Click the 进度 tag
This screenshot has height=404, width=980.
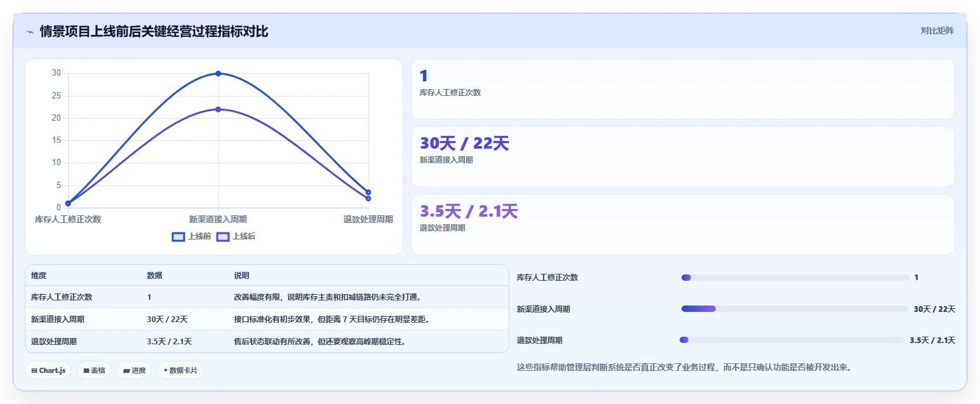(x=134, y=370)
